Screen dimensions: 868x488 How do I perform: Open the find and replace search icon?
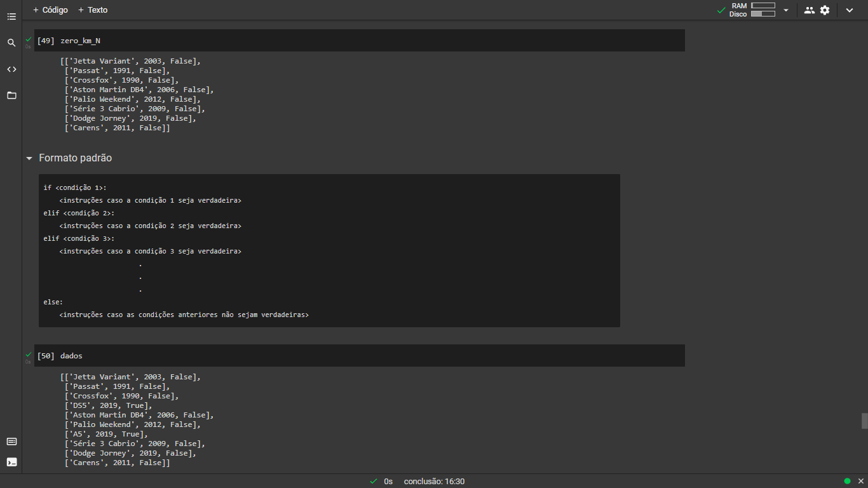tap(11, 43)
